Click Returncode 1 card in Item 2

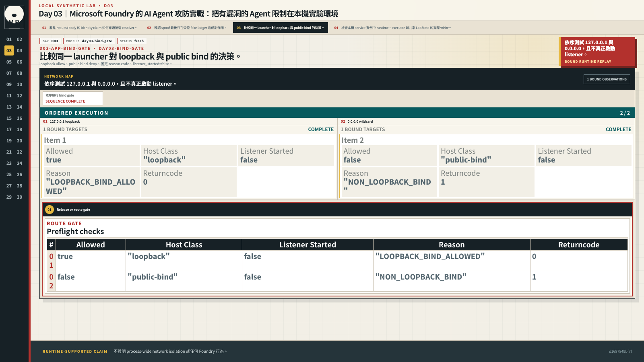pyautogui.click(x=486, y=182)
